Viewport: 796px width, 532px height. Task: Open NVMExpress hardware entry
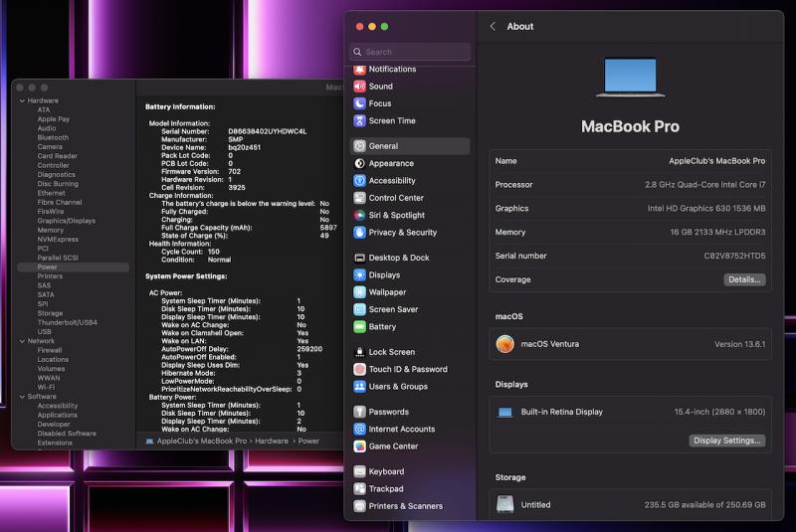[x=58, y=240]
